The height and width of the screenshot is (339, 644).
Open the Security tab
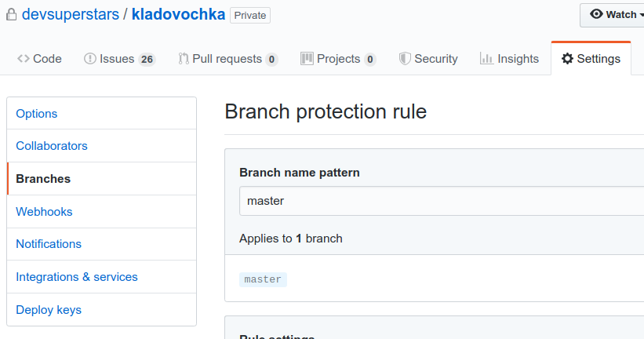pos(428,59)
